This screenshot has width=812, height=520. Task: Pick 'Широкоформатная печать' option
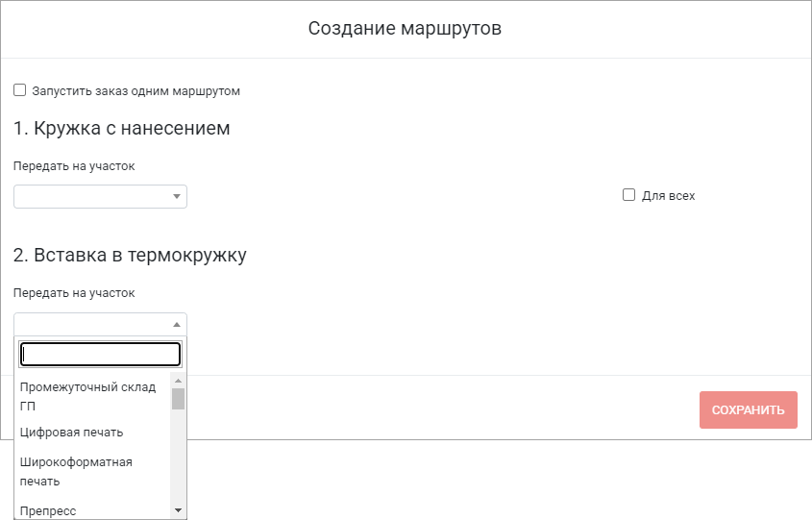pyautogui.click(x=92, y=471)
